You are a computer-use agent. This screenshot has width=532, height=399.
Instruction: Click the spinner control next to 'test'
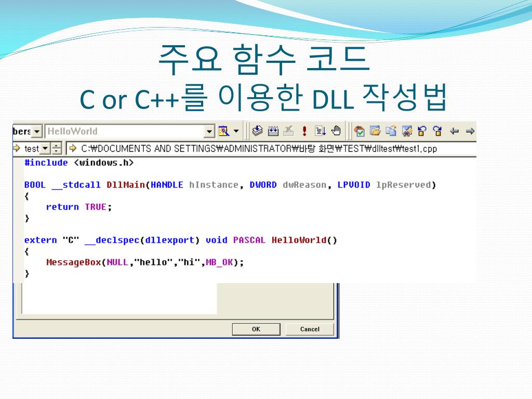coord(56,149)
